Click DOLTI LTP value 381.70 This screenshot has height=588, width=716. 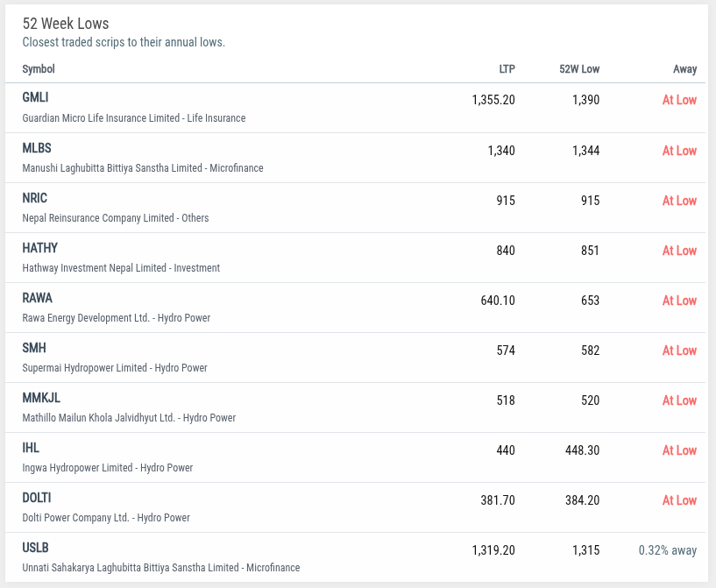[x=498, y=500]
